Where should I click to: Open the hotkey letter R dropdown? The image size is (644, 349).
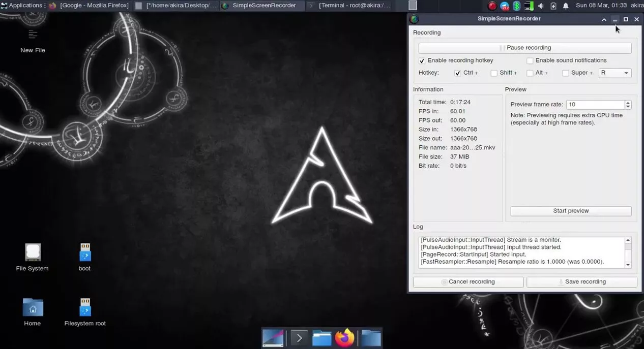click(615, 73)
